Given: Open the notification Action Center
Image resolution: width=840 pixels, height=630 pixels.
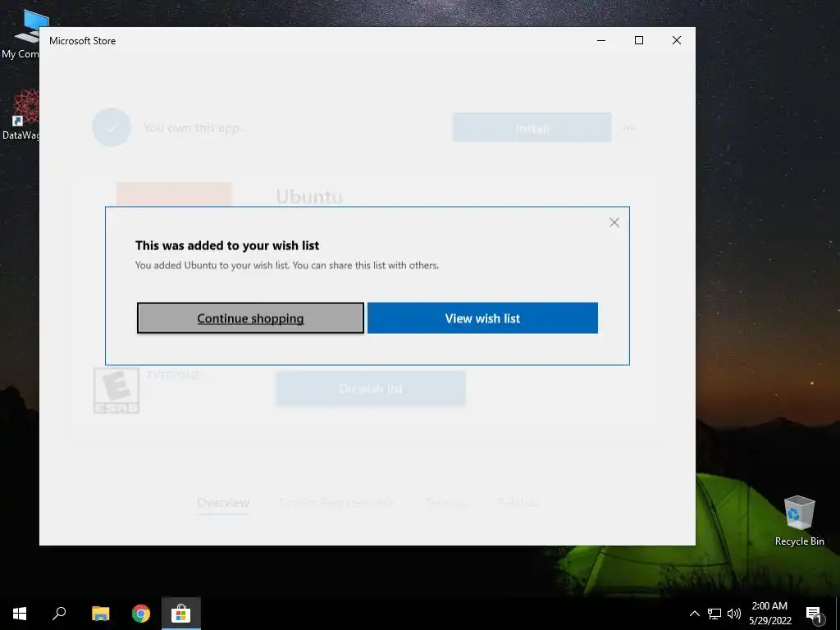Looking at the screenshot, I should tap(815, 614).
